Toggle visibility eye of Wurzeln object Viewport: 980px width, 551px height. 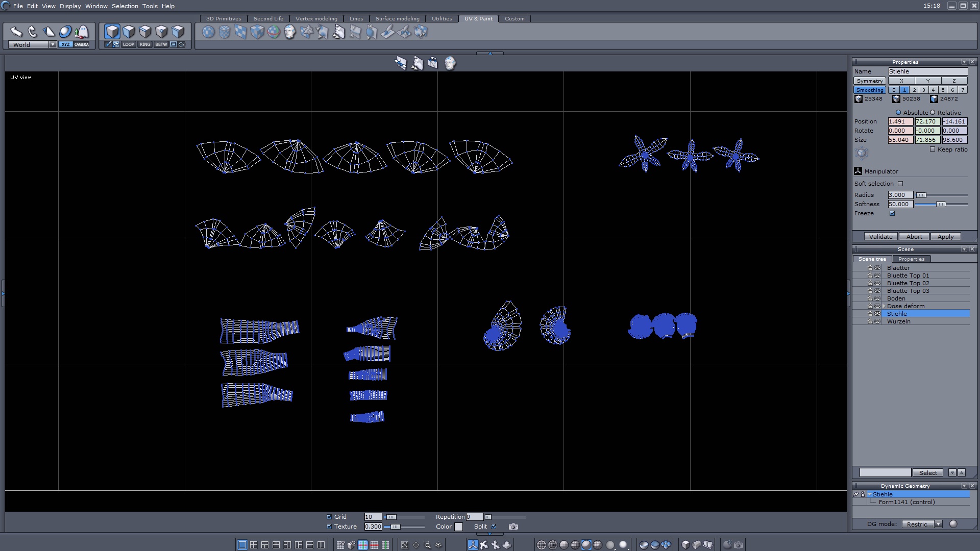click(x=877, y=321)
